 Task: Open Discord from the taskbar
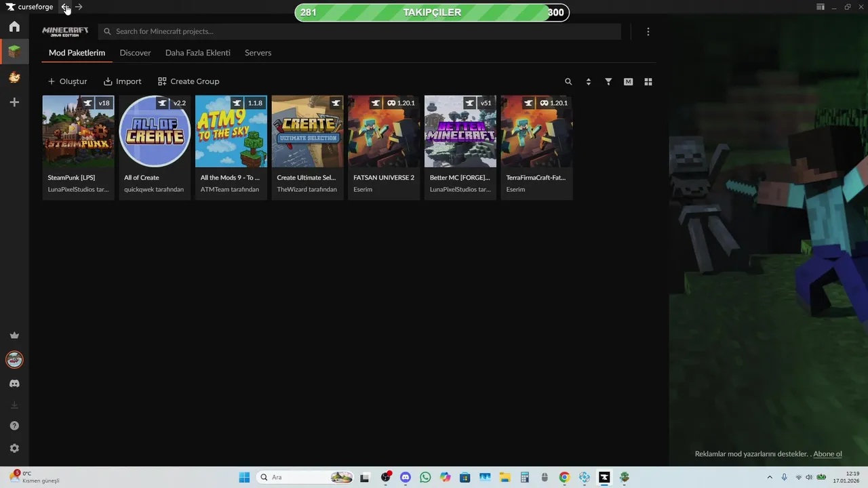pyautogui.click(x=406, y=477)
